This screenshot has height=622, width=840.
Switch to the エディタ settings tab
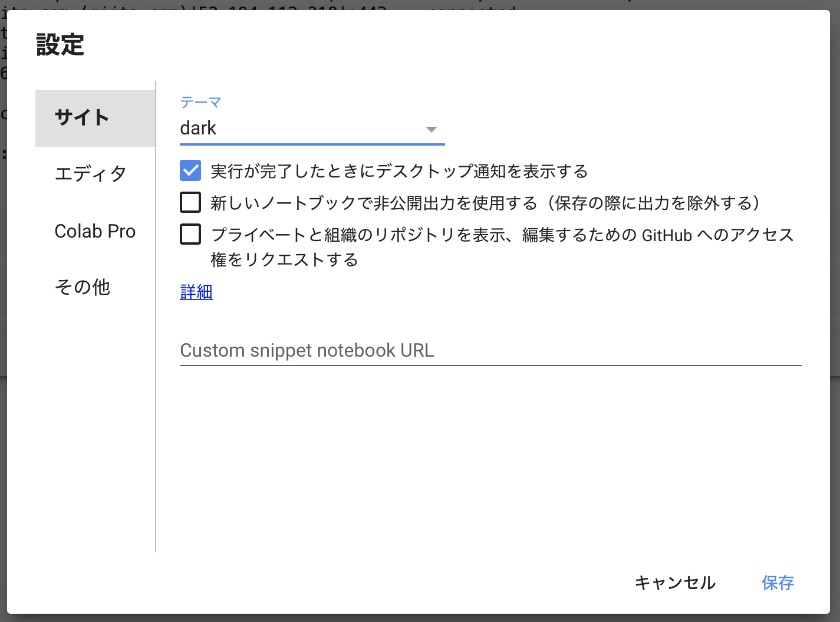coord(90,173)
